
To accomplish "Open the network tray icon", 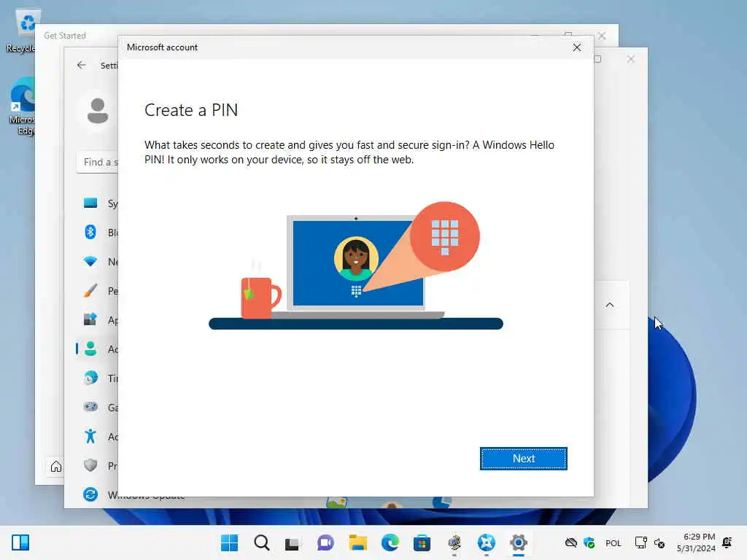I will (640, 542).
